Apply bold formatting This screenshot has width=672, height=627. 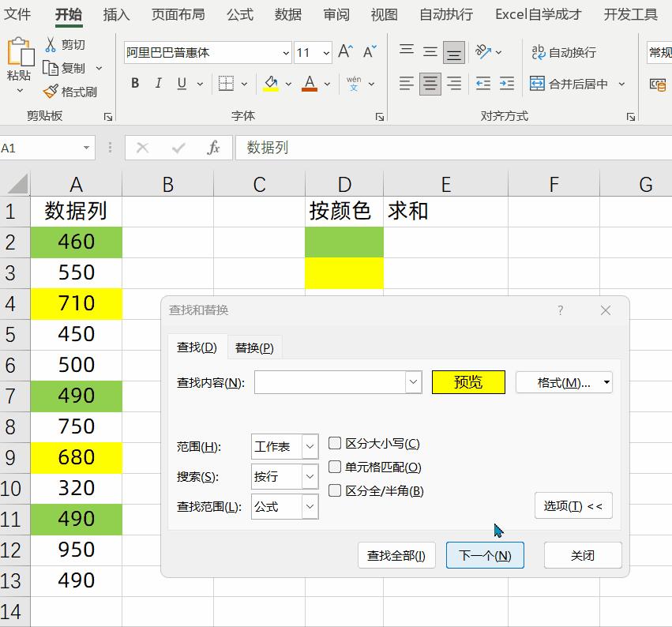click(134, 82)
